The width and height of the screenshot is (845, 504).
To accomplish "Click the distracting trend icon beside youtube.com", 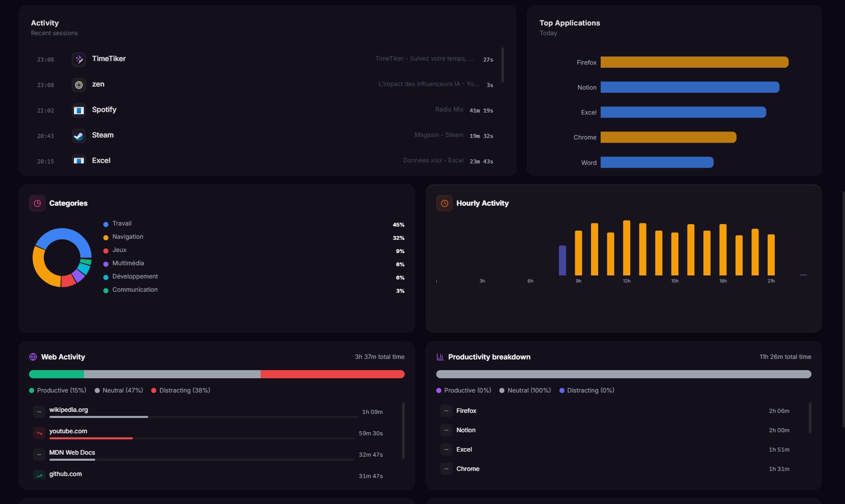I will (x=39, y=433).
